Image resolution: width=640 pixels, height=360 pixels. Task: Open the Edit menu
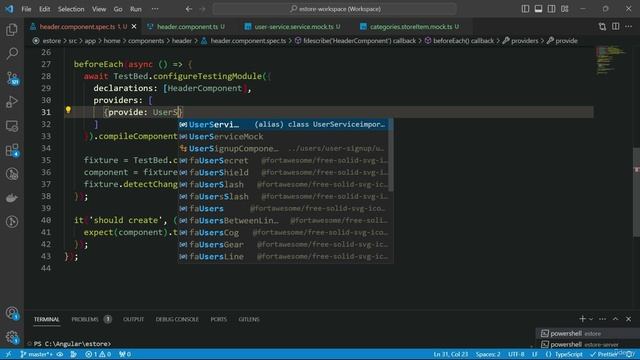coord(44,9)
